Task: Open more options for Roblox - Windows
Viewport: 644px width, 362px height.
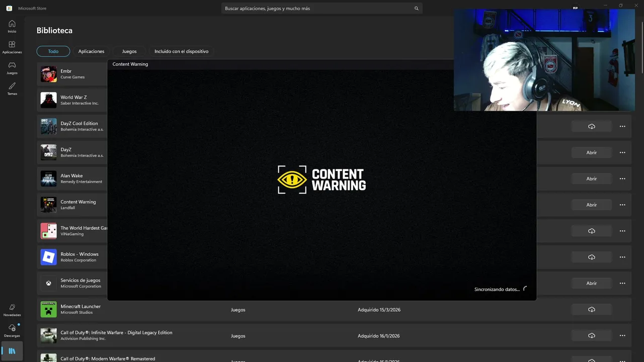Action: click(x=622, y=257)
